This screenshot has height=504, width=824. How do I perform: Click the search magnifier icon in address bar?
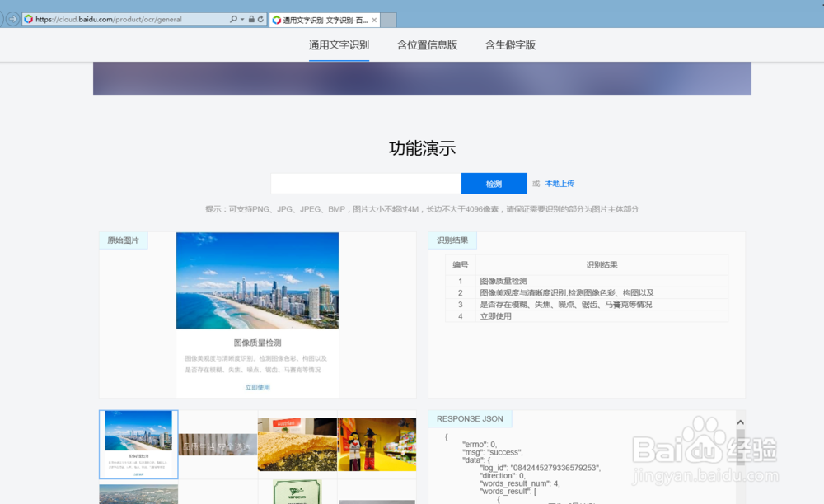click(x=232, y=19)
